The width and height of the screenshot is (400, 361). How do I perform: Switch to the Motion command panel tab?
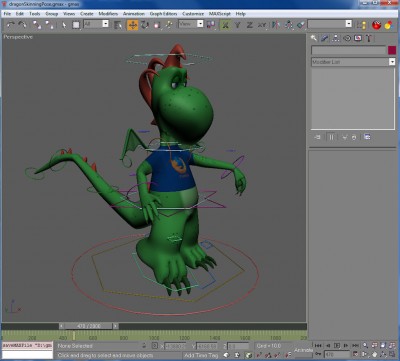347,38
